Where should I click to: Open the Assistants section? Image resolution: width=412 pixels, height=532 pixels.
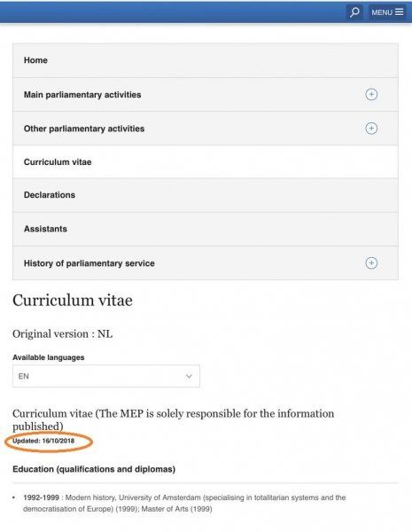click(206, 229)
